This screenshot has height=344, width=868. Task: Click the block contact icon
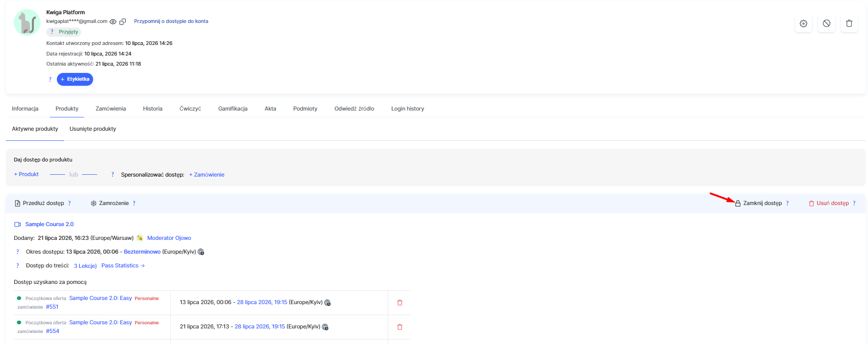tap(826, 23)
